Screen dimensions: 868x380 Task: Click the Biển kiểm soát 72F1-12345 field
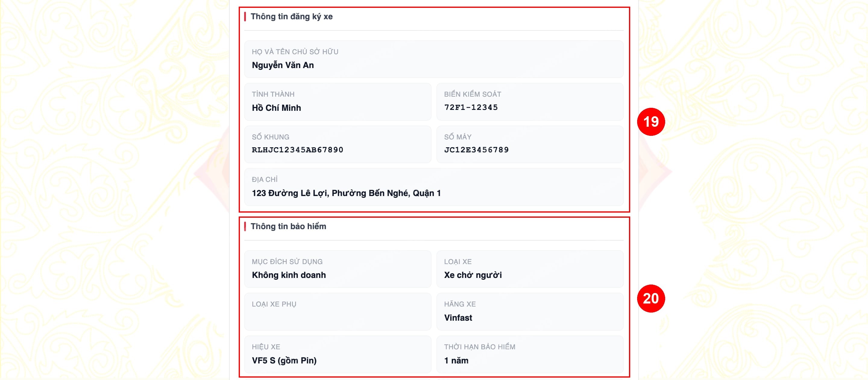coord(530,102)
